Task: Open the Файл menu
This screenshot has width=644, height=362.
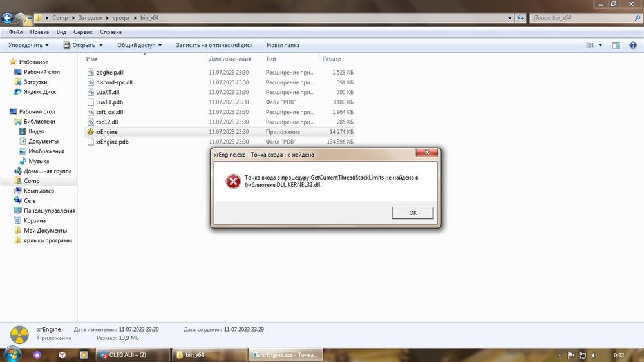Action: [x=15, y=32]
